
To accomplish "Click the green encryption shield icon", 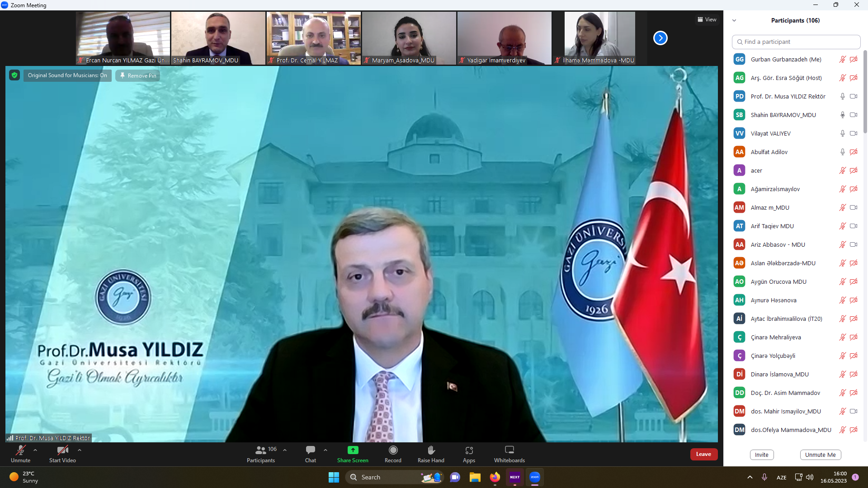I will (14, 75).
